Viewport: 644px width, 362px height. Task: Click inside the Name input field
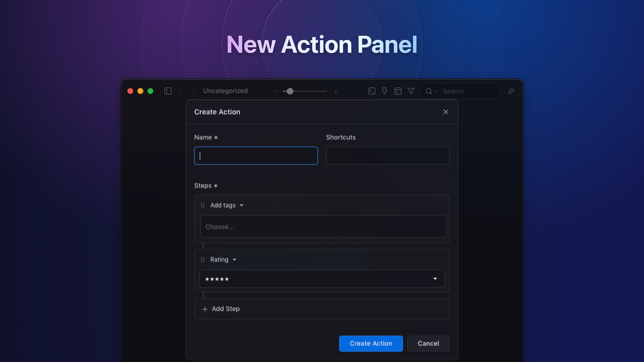256,156
